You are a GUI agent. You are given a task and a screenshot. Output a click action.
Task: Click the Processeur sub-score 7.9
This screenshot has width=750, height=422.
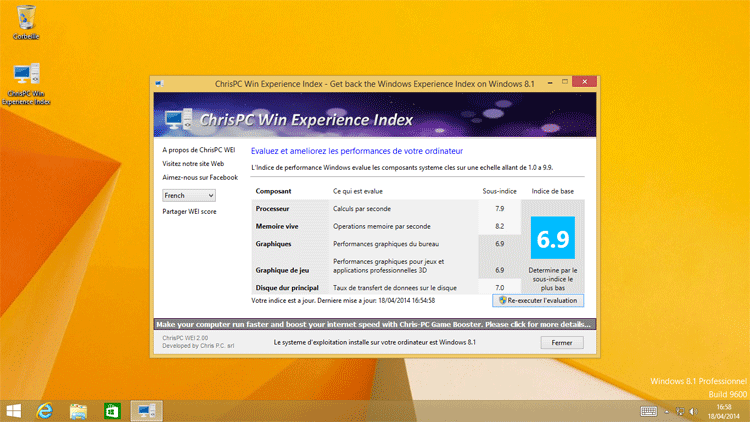[499, 209]
